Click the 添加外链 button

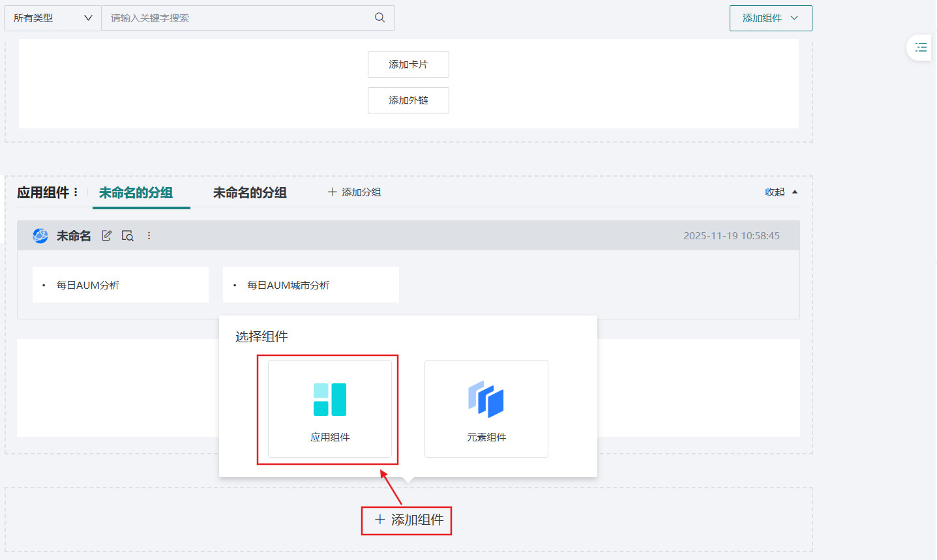[408, 100]
